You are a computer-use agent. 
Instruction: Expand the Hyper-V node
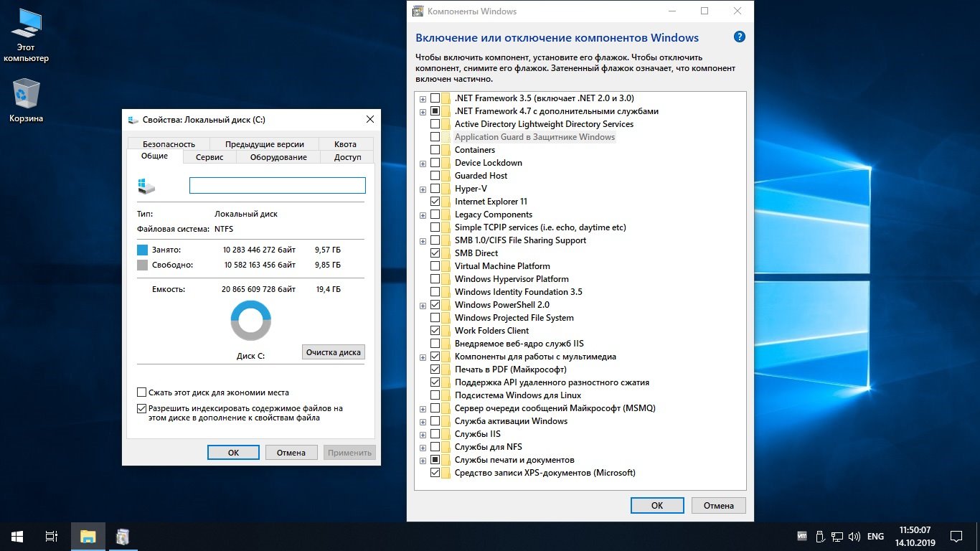tap(423, 189)
